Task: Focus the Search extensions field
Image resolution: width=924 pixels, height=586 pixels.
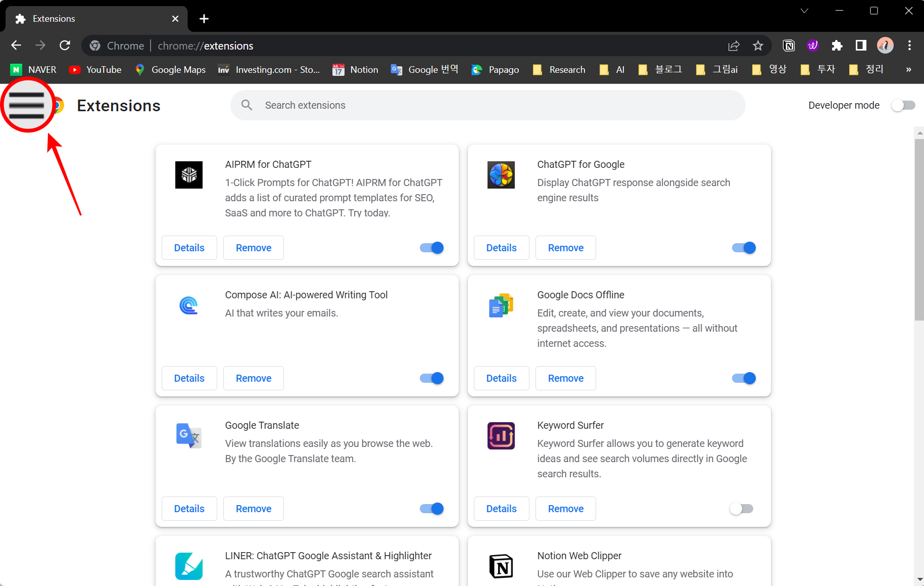Action: point(488,105)
